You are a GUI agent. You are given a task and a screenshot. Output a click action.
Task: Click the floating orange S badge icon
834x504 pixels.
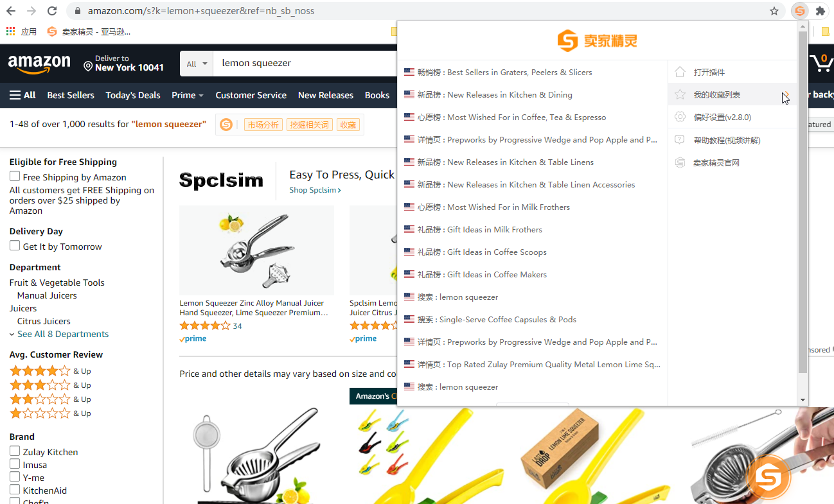[769, 477]
